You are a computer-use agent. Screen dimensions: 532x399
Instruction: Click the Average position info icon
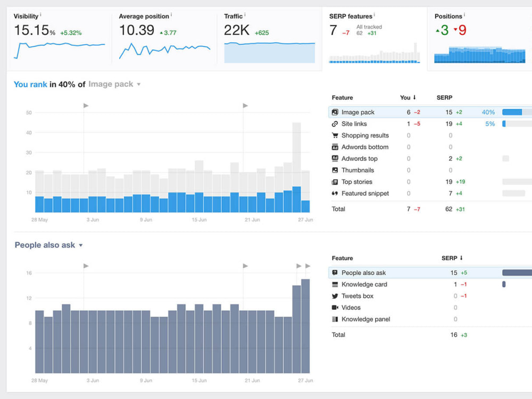pyautogui.click(x=171, y=14)
